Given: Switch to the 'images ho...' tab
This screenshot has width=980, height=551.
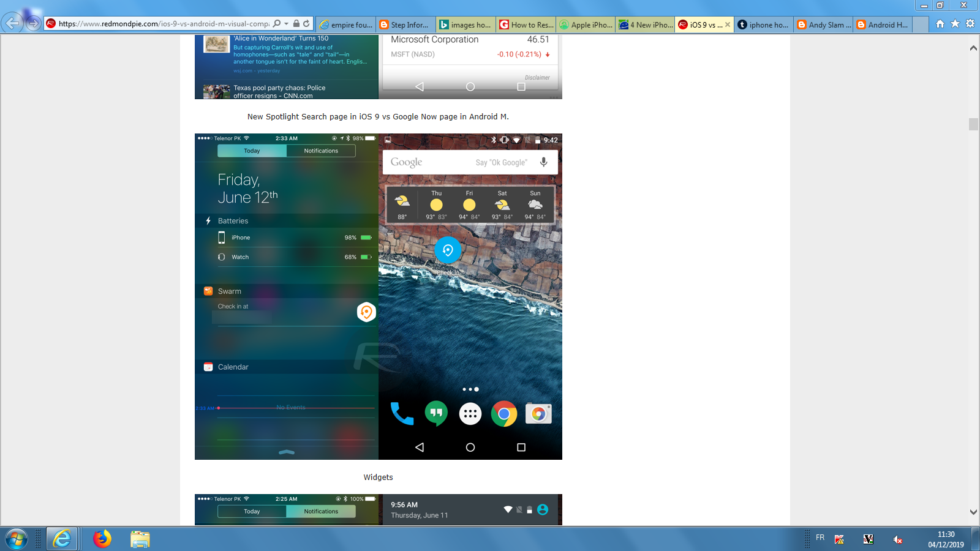Looking at the screenshot, I should [466, 24].
